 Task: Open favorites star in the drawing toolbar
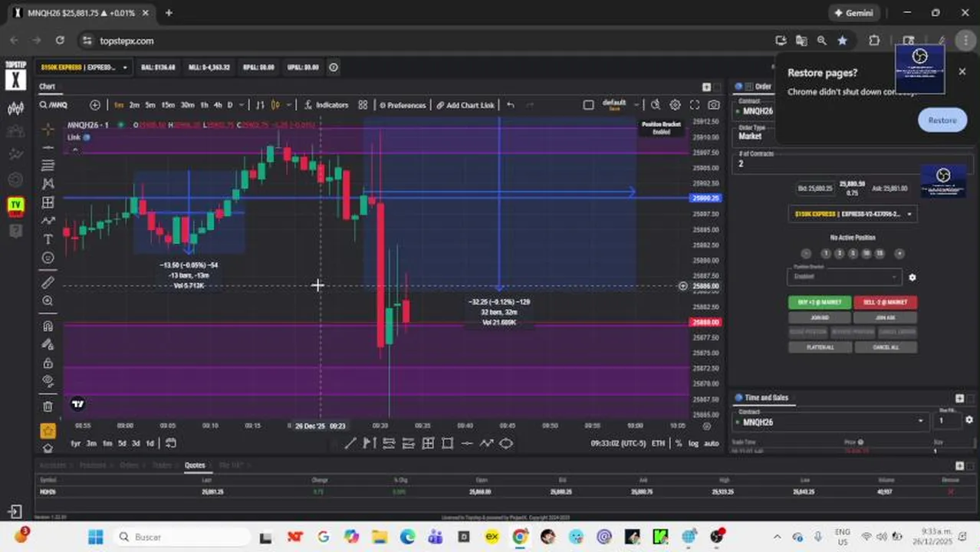(x=48, y=430)
